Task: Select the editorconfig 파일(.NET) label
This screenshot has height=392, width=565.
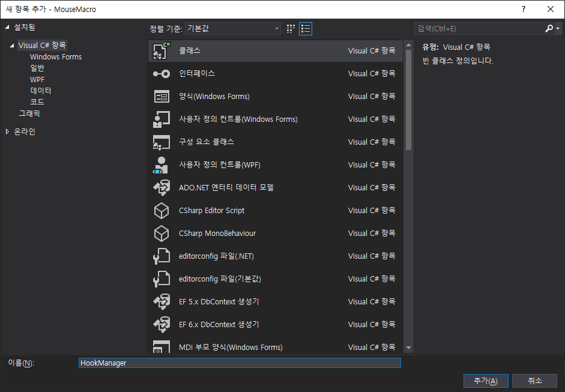Action: tap(216, 256)
